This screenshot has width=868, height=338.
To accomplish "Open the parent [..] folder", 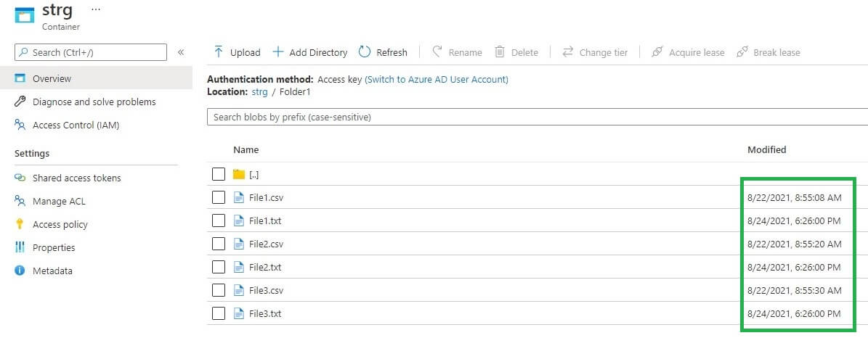I will point(253,174).
